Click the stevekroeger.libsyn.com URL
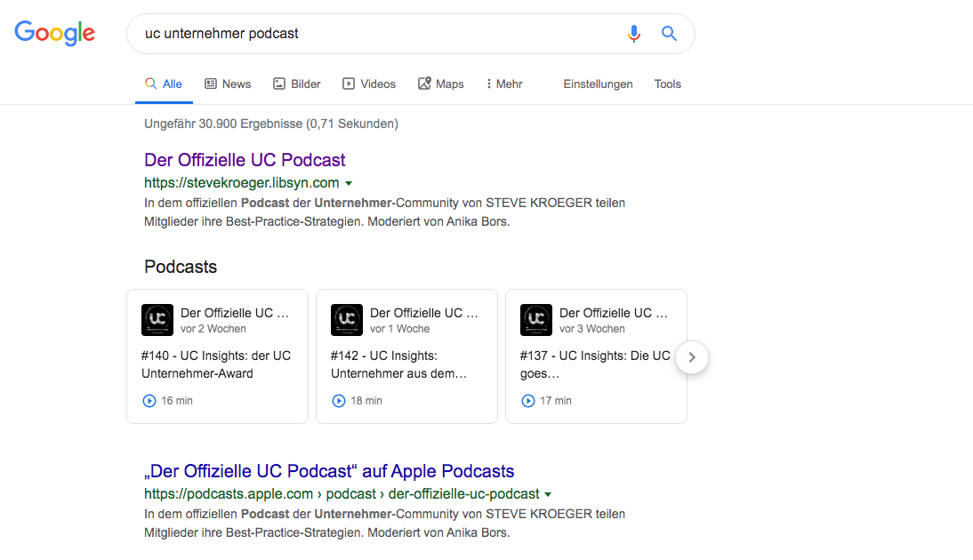 pyautogui.click(x=241, y=183)
